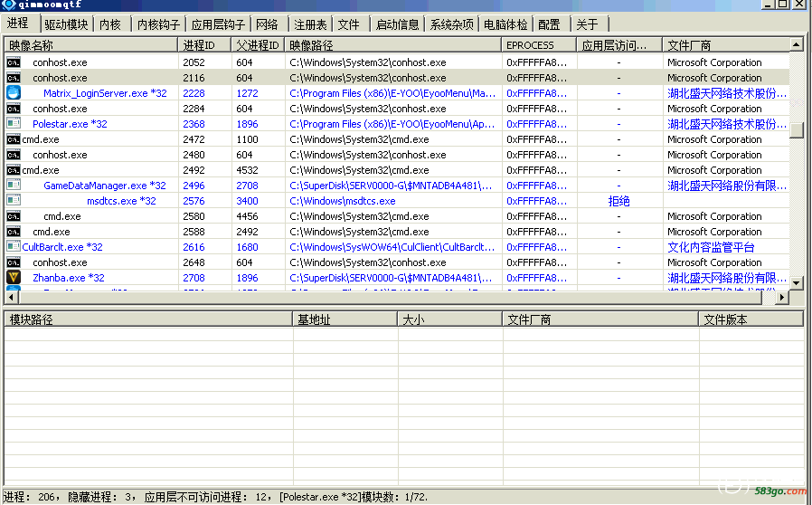Select the Zhanba.exe *32 process
The height and width of the screenshot is (505, 812).
click(397, 278)
